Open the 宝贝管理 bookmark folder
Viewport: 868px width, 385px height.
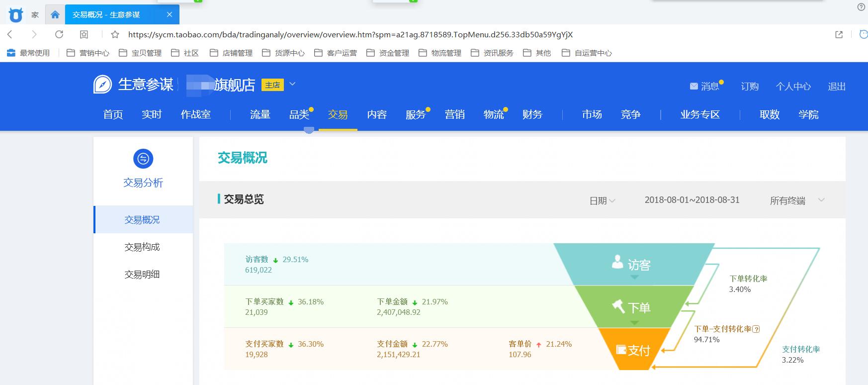pyautogui.click(x=140, y=53)
